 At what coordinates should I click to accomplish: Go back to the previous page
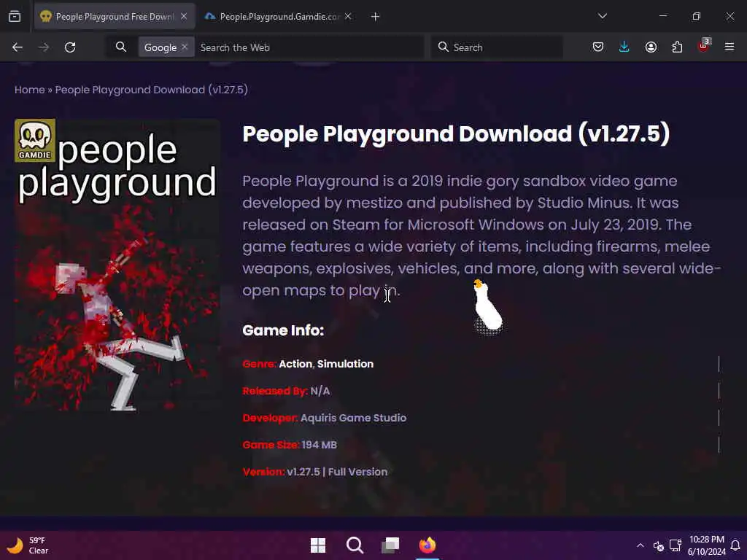click(18, 47)
